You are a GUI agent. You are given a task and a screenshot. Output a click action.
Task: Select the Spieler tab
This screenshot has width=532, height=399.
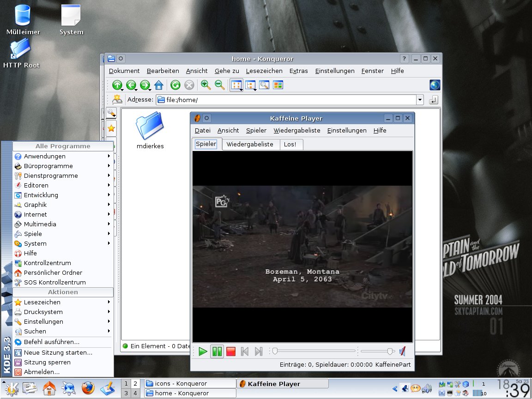coord(206,144)
